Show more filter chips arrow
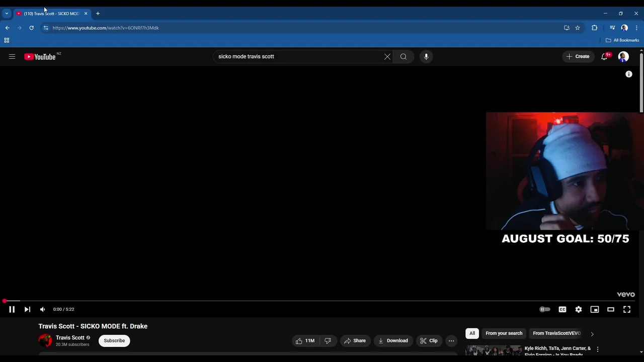Viewport: 644px width, 362px height. (x=592, y=334)
